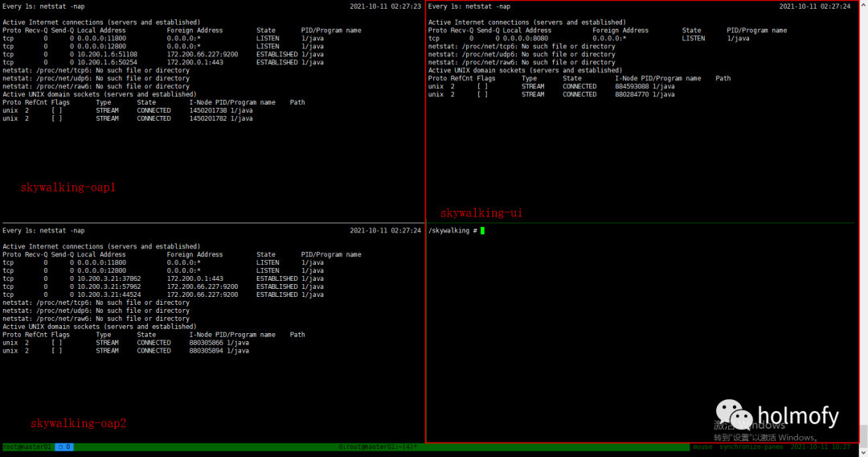Click I-Node value 1450201782
The height and width of the screenshot is (457, 868).
tap(208, 118)
